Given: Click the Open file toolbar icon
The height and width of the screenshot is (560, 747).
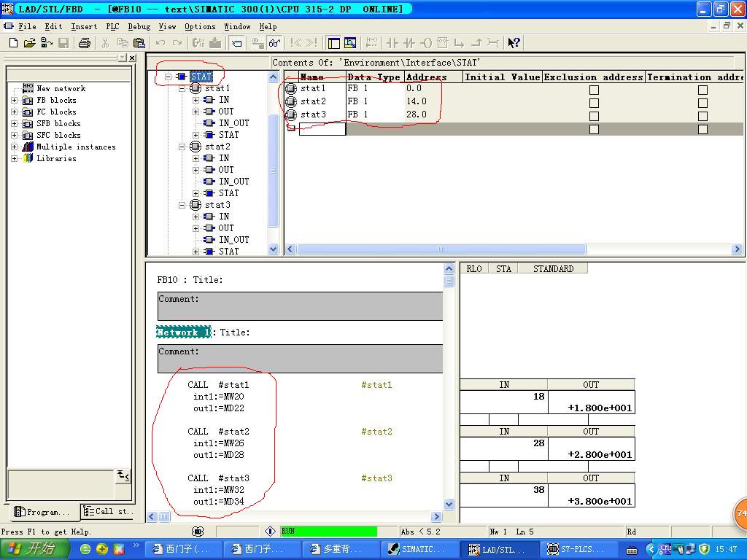Looking at the screenshot, I should (x=29, y=43).
